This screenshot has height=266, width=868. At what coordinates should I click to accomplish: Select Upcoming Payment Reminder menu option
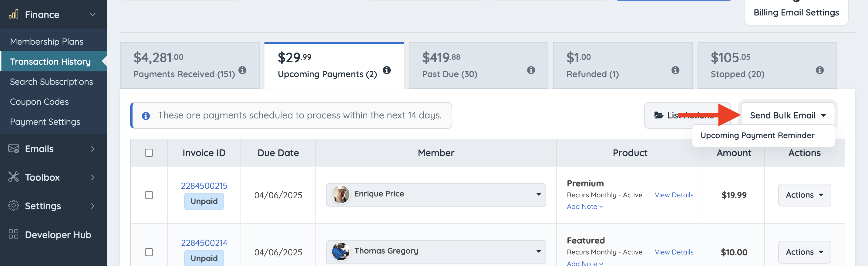click(757, 135)
